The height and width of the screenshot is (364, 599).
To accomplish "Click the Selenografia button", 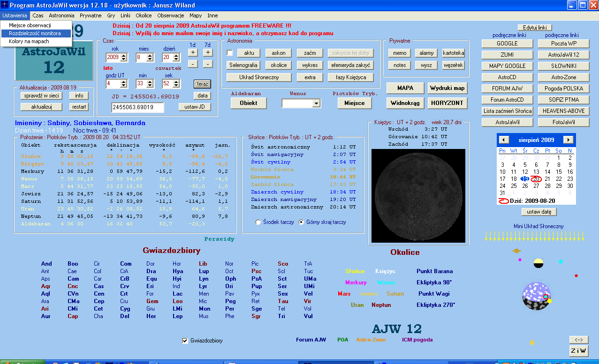I will pyautogui.click(x=243, y=65).
